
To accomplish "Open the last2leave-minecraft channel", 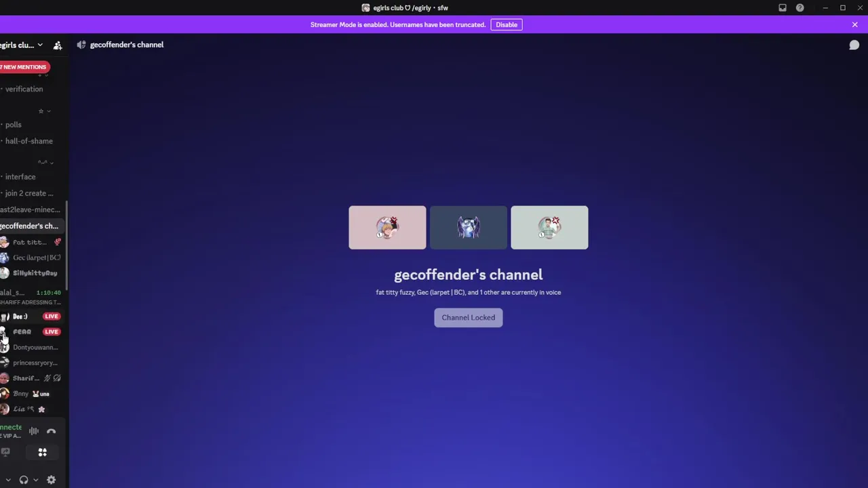I will (x=30, y=209).
